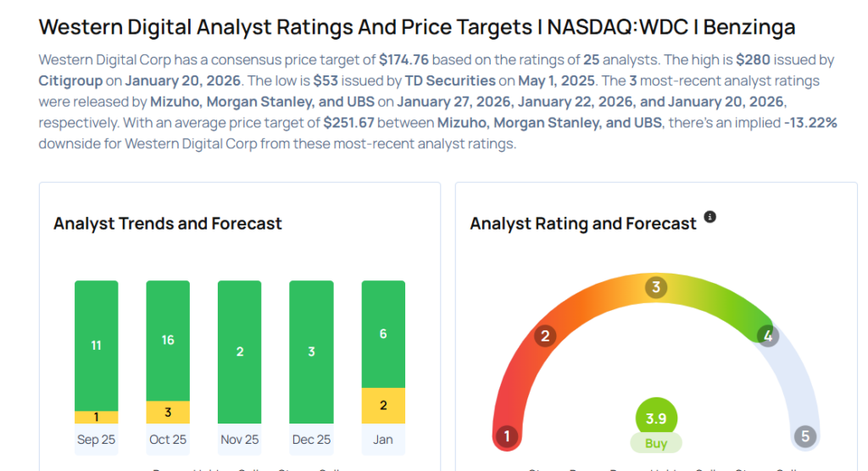Click the Buy label under the score

tap(656, 443)
